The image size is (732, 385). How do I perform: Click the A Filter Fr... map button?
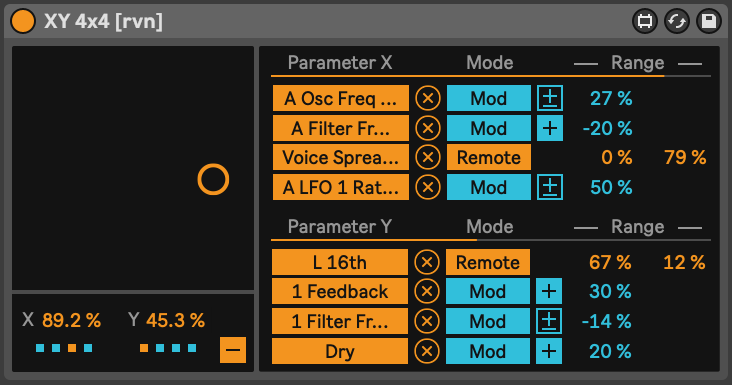(x=341, y=128)
